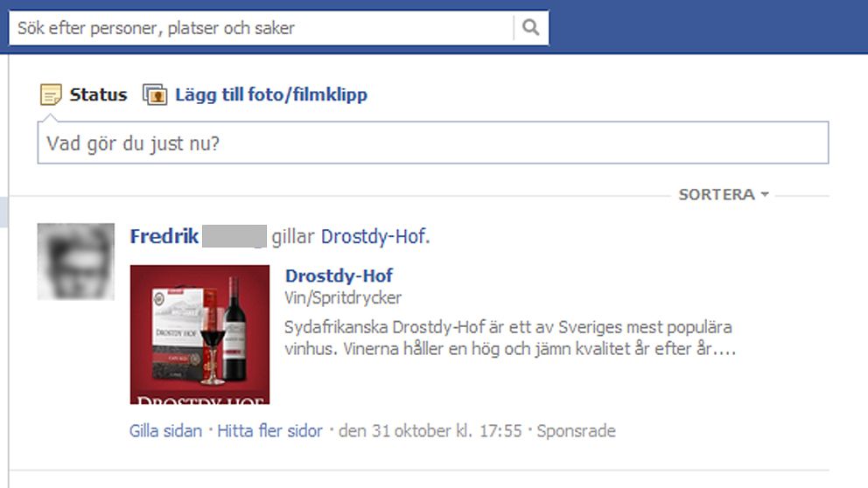
Task: Click the magnifying glass search icon
Action: pos(531,27)
